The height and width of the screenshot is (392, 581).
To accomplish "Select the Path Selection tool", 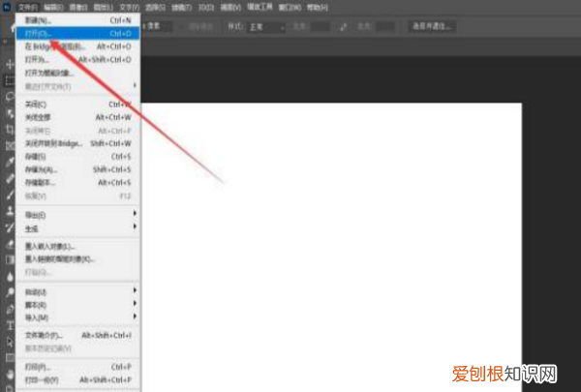I will 10,342.
